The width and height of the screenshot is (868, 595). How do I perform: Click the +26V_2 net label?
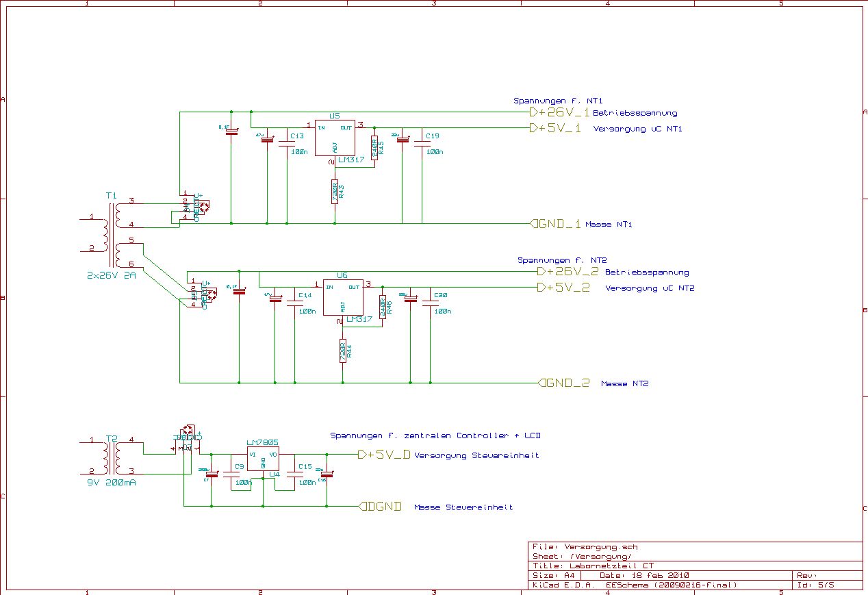click(x=567, y=271)
